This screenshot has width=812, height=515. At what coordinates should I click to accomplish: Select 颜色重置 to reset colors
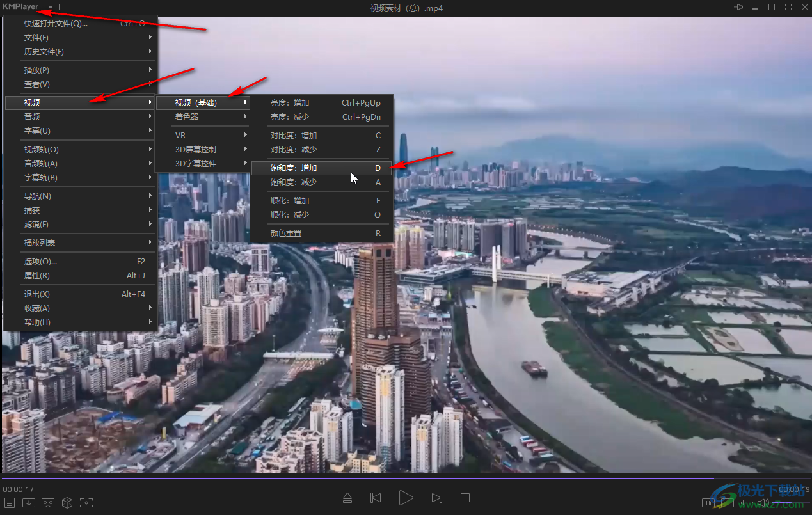pos(322,233)
